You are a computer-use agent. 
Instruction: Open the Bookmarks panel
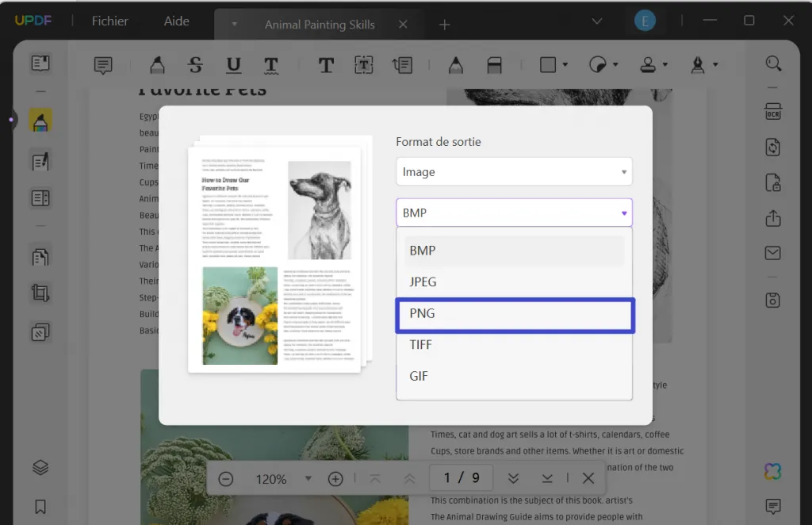click(40, 506)
